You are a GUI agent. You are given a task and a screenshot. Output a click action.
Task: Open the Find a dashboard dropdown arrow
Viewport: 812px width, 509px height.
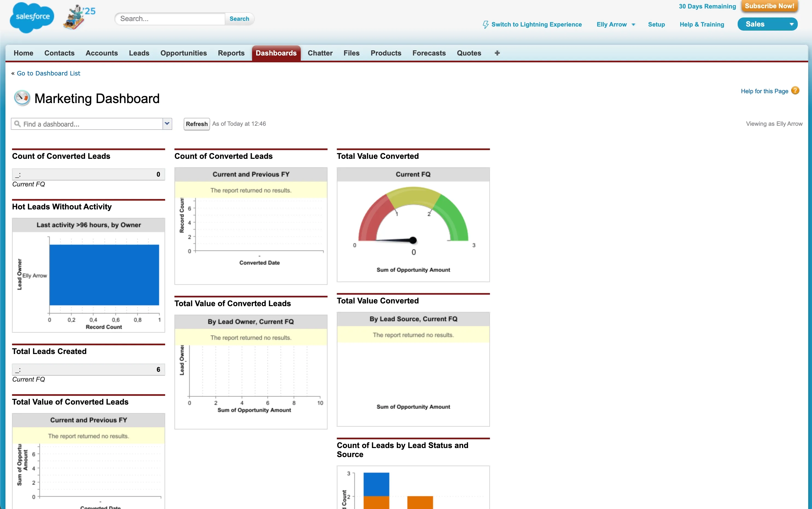(x=167, y=124)
